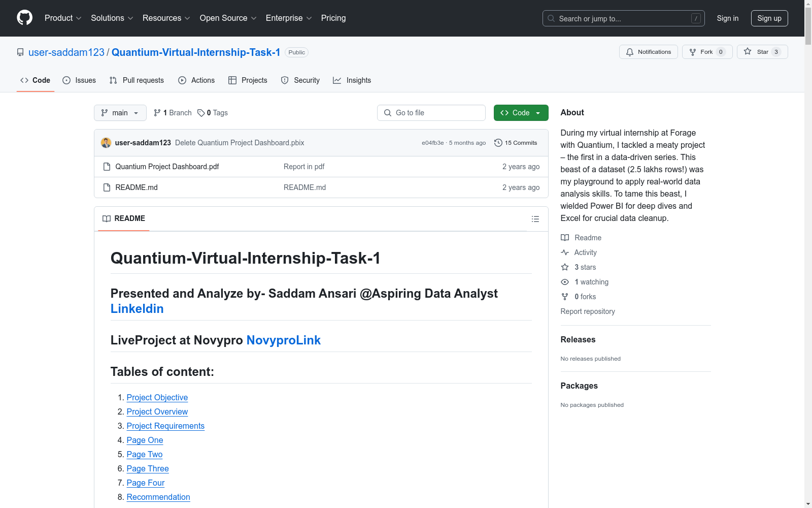Click the repository icon beside user-saddam123

(x=20, y=52)
